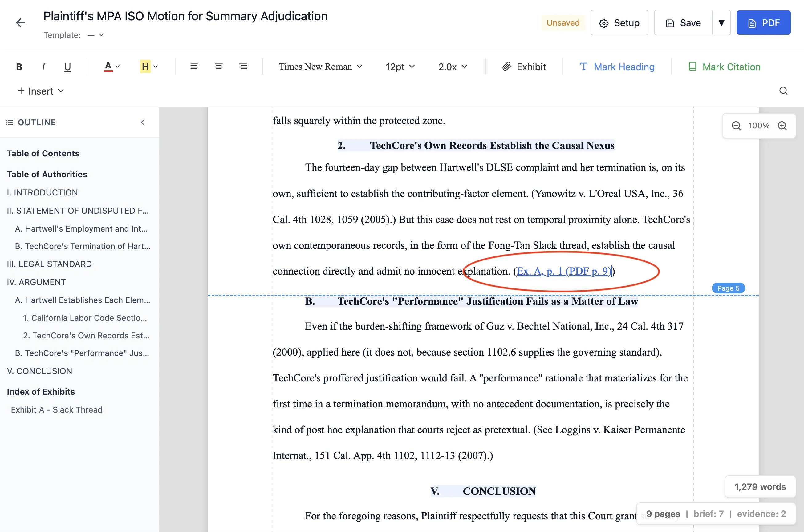Click the "V. CONCLUSION" heading in document
804x532 pixels.
point(483,491)
